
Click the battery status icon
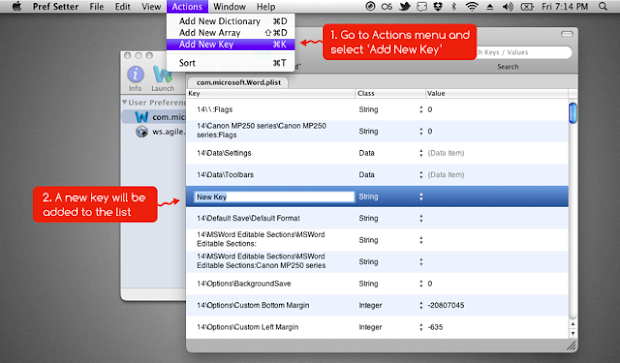tap(527, 6)
